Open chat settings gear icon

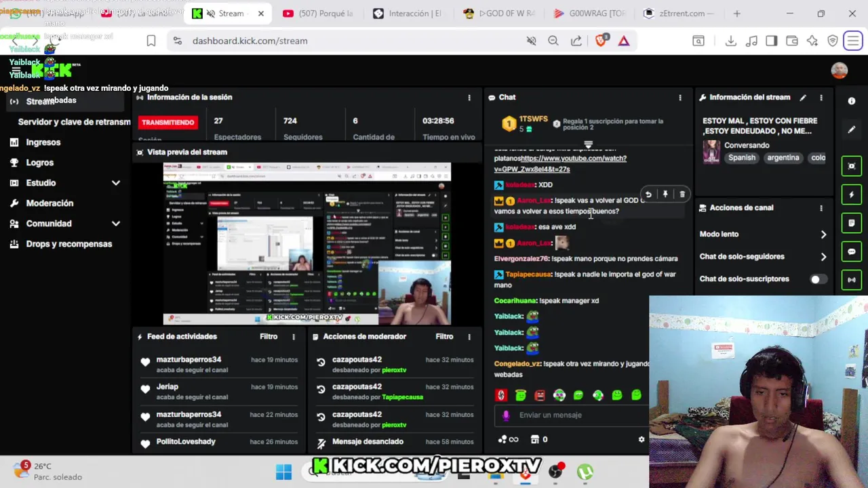(642, 440)
